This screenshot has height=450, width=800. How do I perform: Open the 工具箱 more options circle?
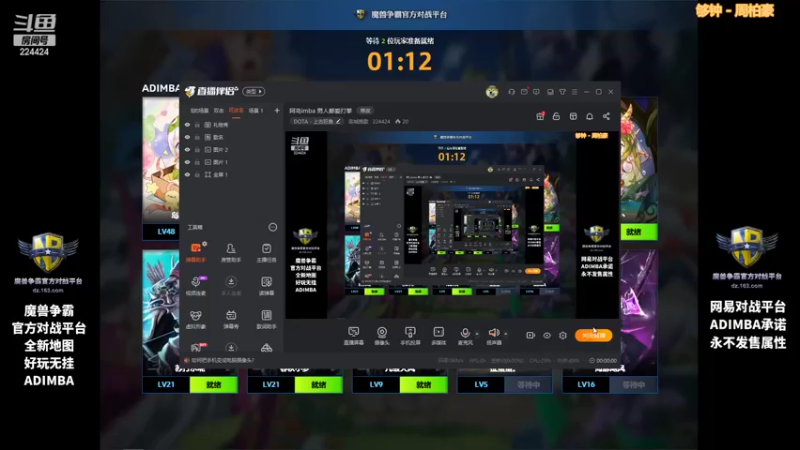[x=272, y=227]
